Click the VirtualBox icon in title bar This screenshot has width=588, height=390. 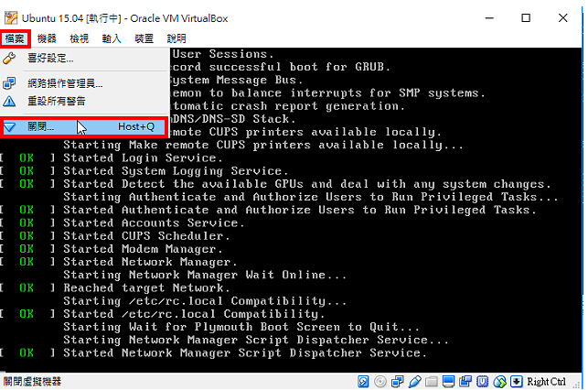pos(11,17)
